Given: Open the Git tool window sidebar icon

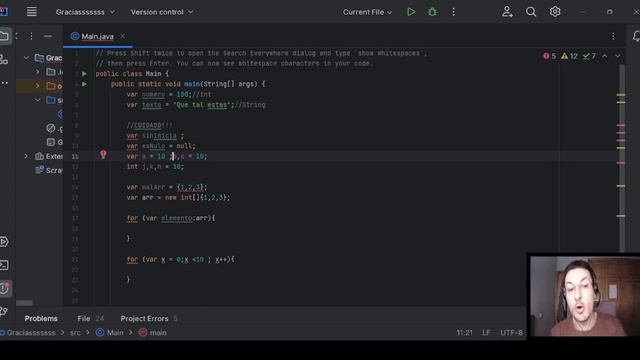Looking at the screenshot, I should pos(4,312).
